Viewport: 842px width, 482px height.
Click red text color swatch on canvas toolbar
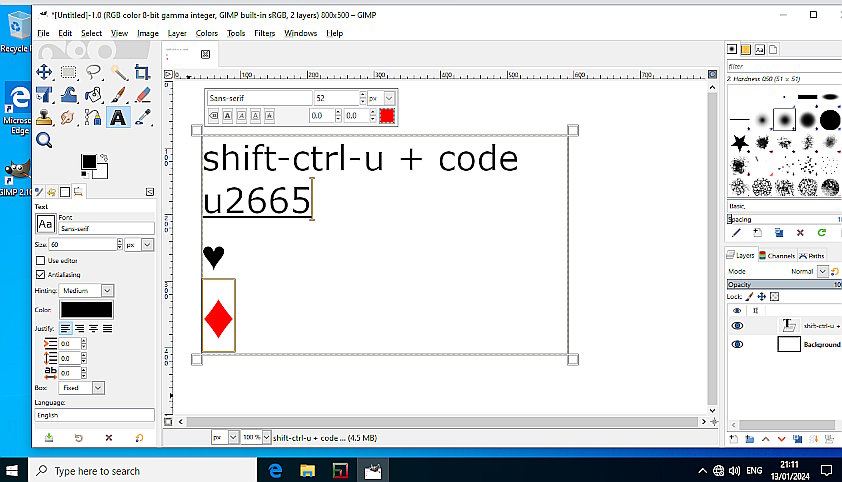click(387, 115)
